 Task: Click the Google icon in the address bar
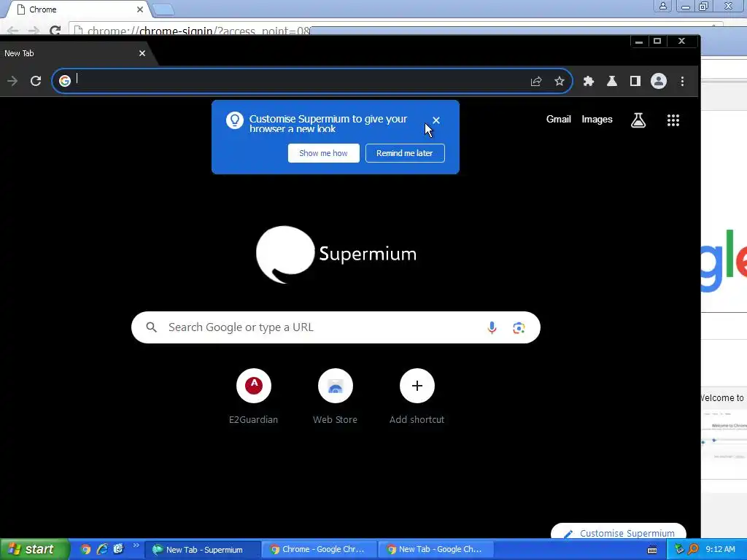point(65,81)
